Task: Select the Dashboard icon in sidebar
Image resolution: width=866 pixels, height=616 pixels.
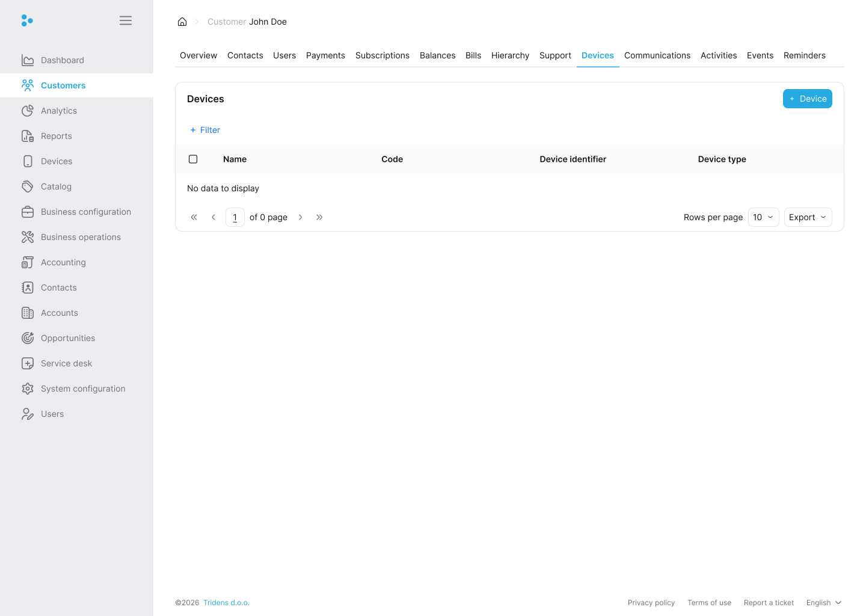Action: click(28, 60)
